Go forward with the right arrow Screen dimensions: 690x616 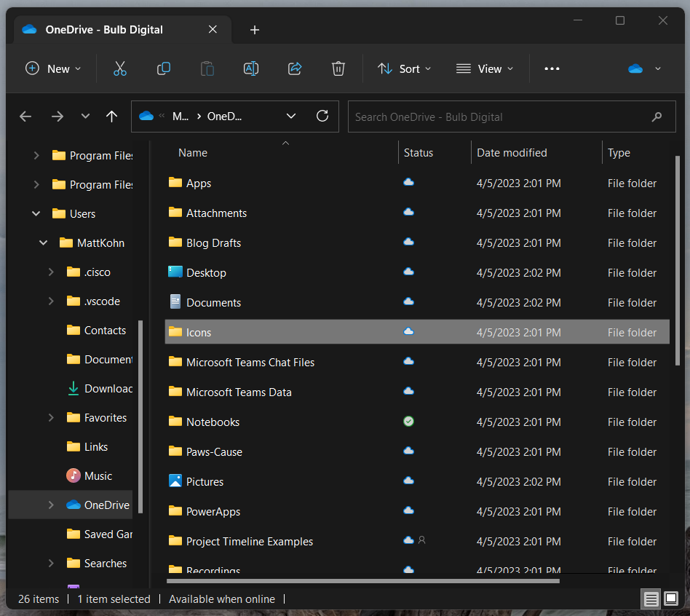(x=57, y=117)
